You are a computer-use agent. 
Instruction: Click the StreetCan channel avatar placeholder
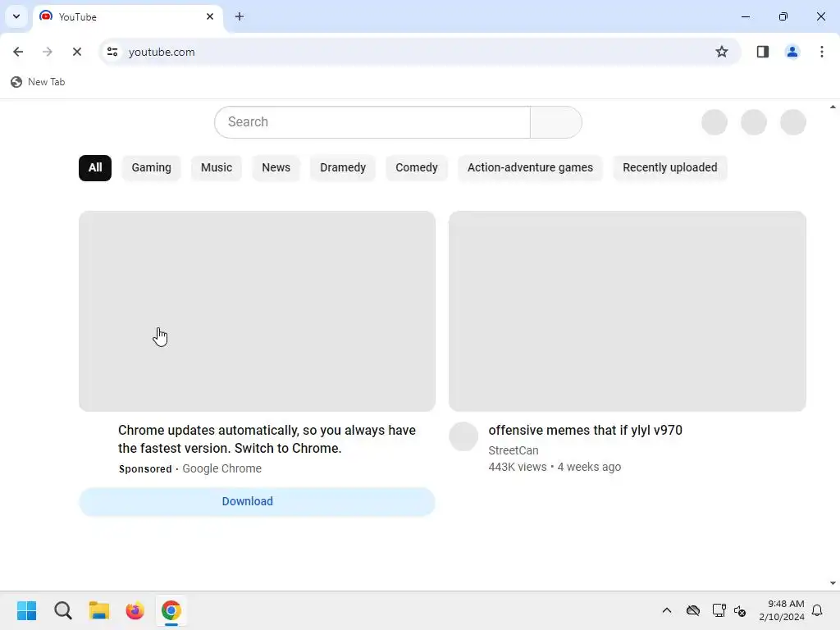pyautogui.click(x=463, y=436)
